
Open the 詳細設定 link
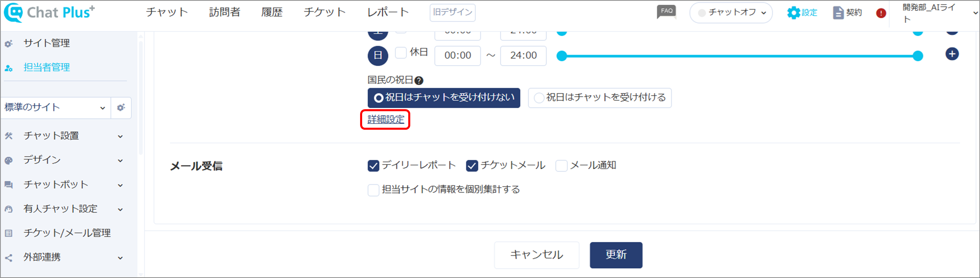point(386,120)
